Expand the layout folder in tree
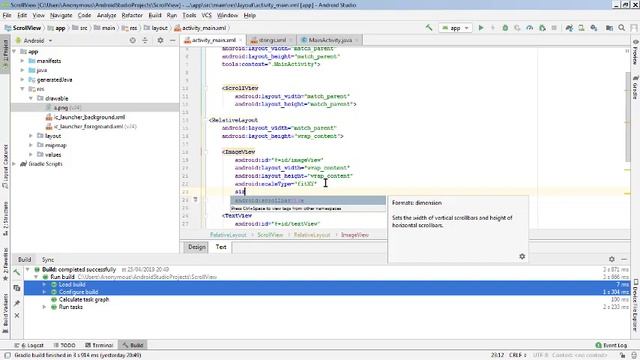Image resolution: width=640 pixels, height=360 pixels. (31, 136)
